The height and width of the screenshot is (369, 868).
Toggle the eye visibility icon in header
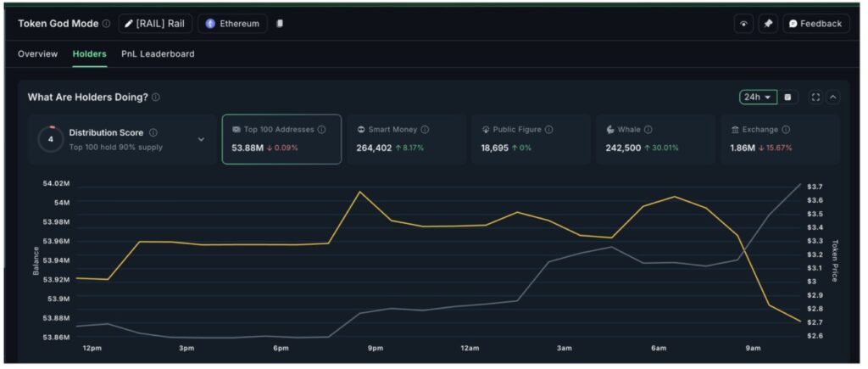point(743,24)
